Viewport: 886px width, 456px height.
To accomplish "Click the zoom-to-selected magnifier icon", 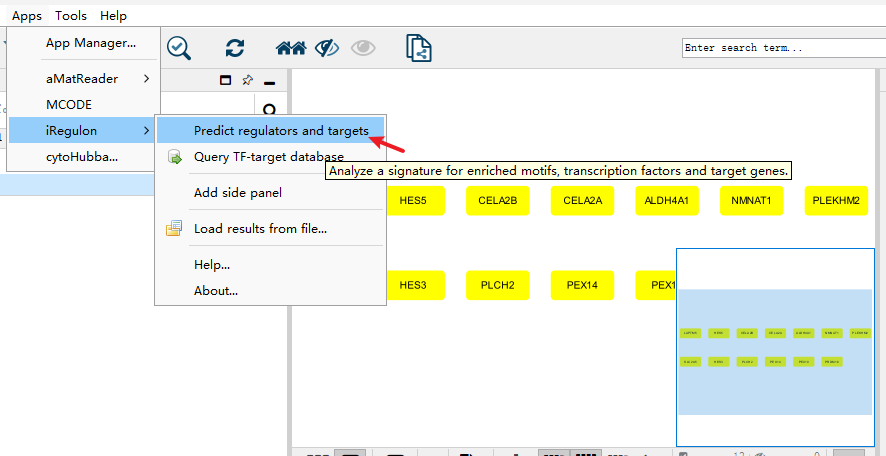I will click(x=179, y=47).
